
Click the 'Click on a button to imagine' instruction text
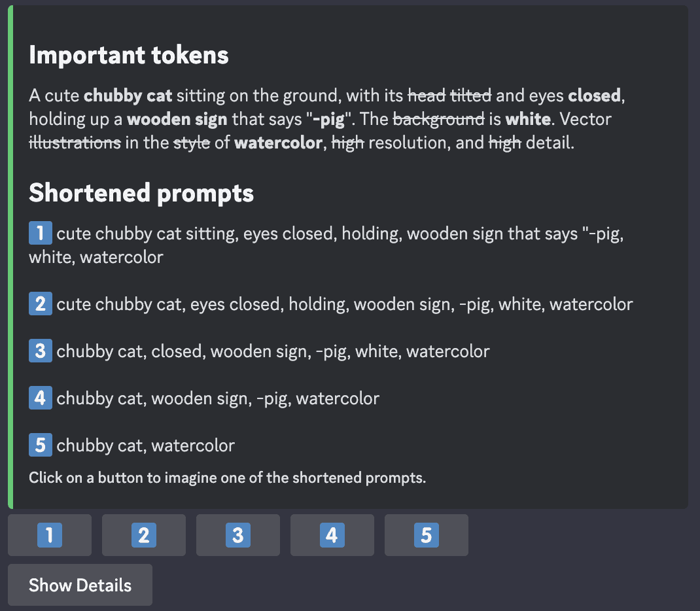(x=227, y=478)
